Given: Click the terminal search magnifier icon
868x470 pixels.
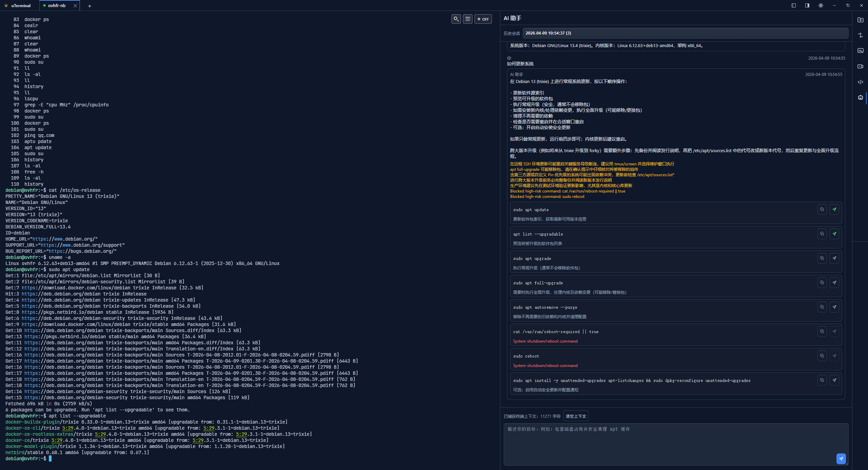Looking at the screenshot, I should 456,19.
